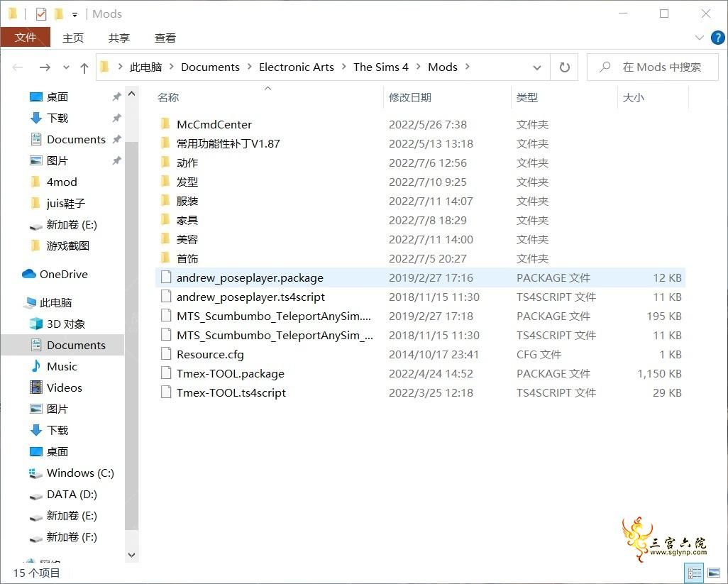Switch to the 查看 ribbon tab

click(165, 38)
